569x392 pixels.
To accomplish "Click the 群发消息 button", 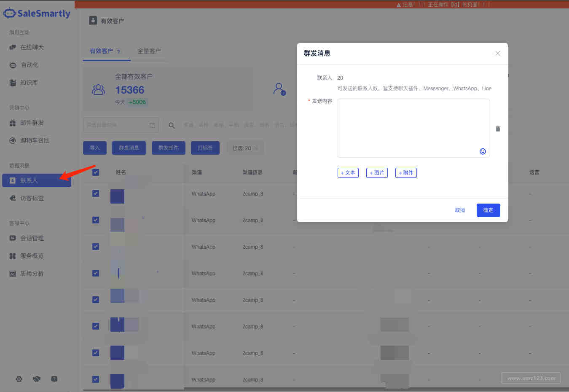I will 129,148.
